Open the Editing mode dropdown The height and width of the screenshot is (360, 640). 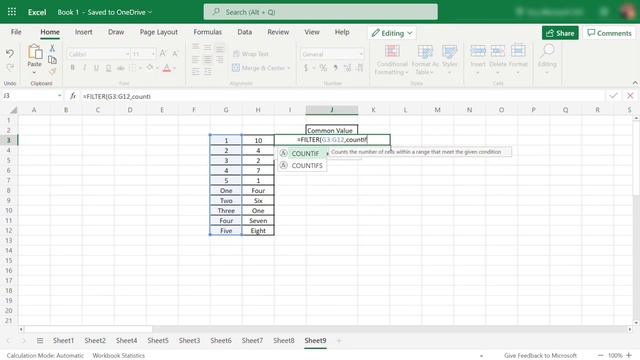click(x=392, y=33)
